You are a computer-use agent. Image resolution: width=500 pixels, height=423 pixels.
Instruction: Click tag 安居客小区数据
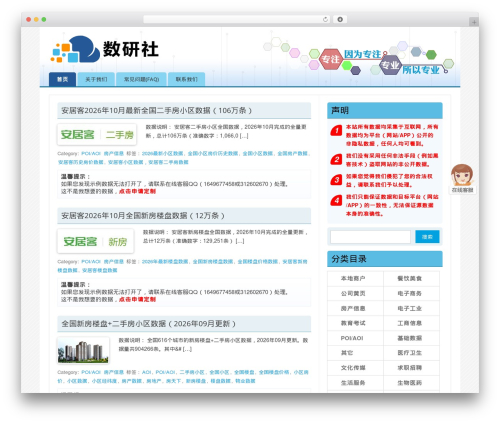point(125,162)
